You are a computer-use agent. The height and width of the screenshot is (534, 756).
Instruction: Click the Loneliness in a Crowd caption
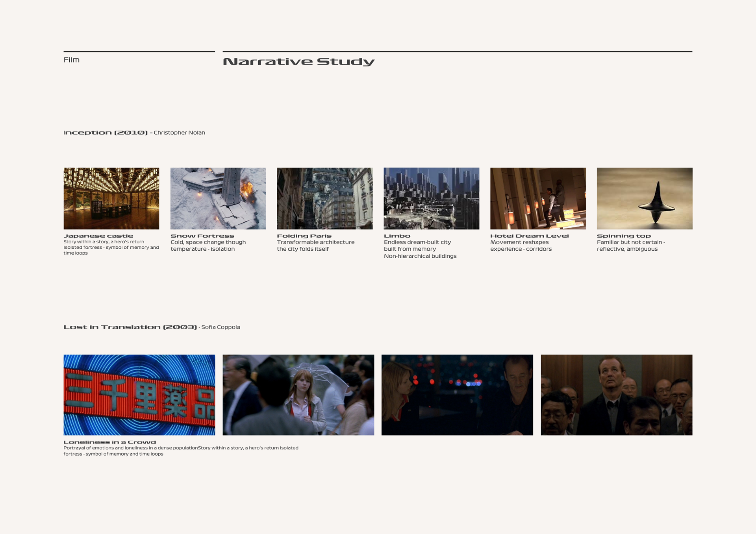pyautogui.click(x=110, y=442)
